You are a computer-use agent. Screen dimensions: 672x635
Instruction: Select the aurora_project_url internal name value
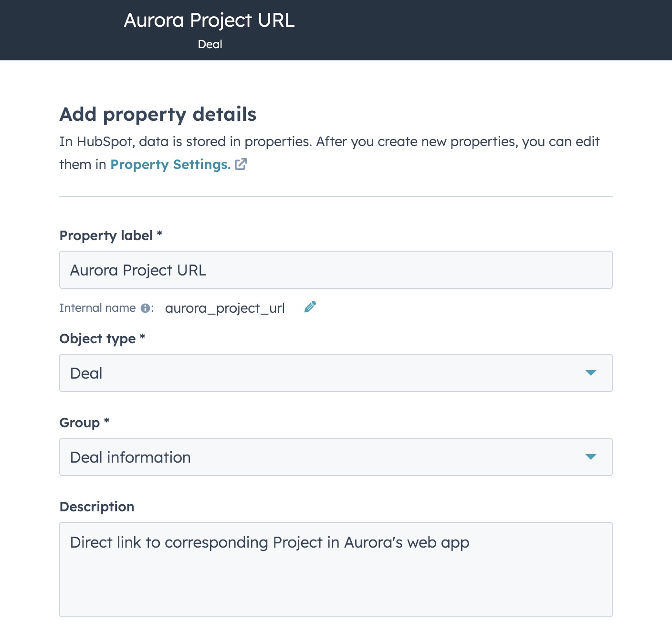225,308
